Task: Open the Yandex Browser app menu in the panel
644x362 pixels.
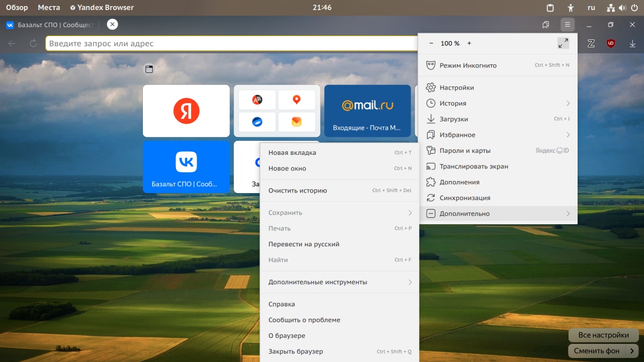Action: [102, 8]
